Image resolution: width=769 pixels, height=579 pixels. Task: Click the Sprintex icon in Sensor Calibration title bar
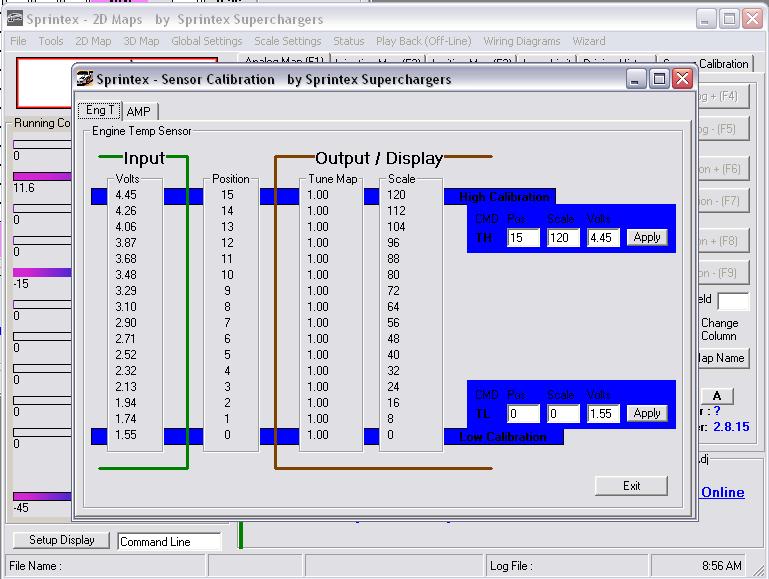85,78
